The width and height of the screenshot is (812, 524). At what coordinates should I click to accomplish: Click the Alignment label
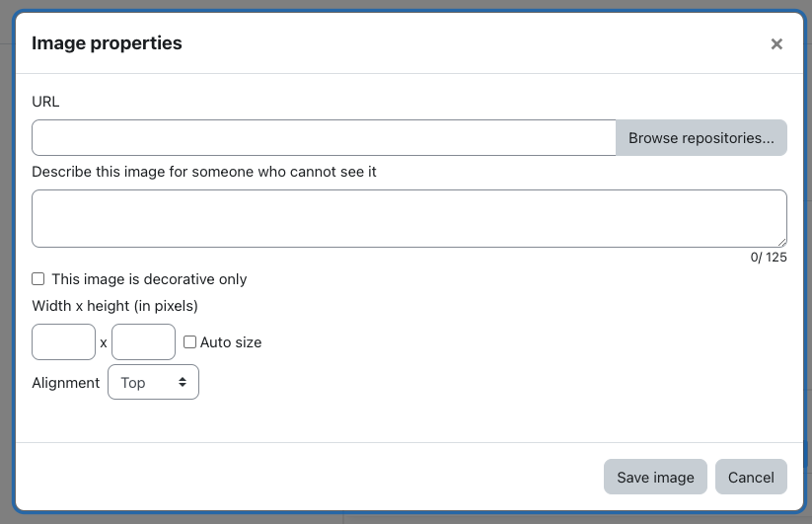coord(66,383)
